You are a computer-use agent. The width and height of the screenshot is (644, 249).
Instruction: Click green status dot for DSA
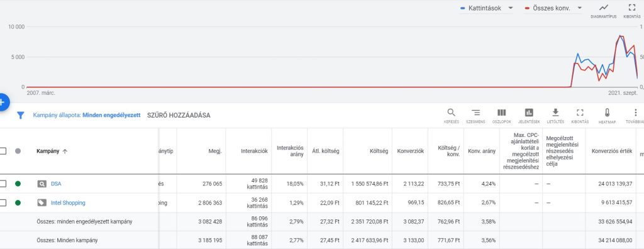[18, 184]
